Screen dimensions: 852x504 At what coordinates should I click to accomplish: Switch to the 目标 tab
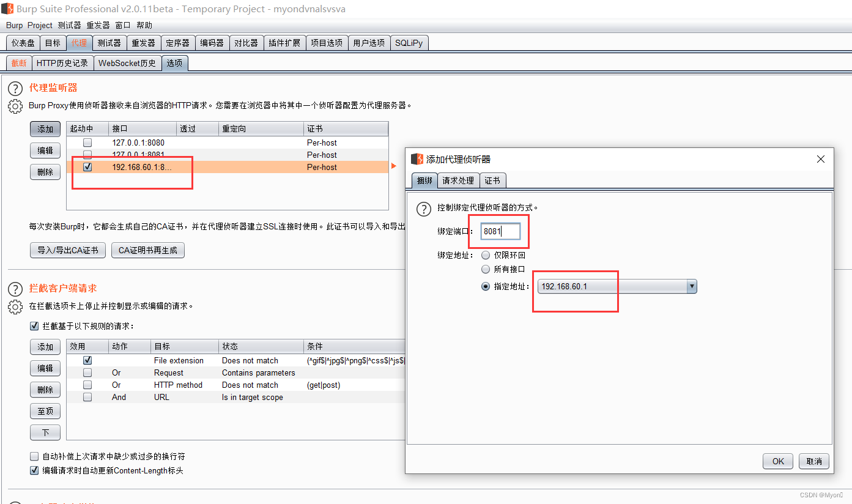click(x=53, y=43)
